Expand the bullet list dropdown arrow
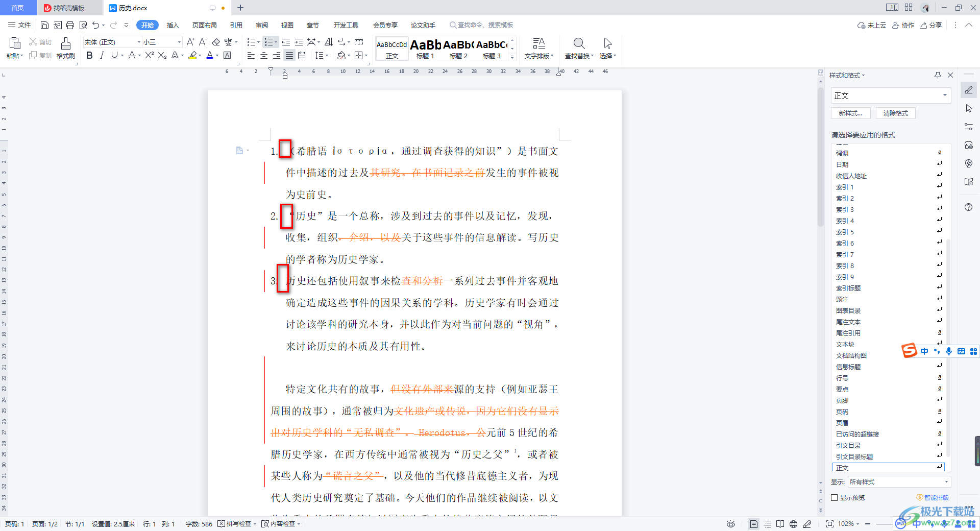980x531 pixels. pyautogui.click(x=258, y=42)
